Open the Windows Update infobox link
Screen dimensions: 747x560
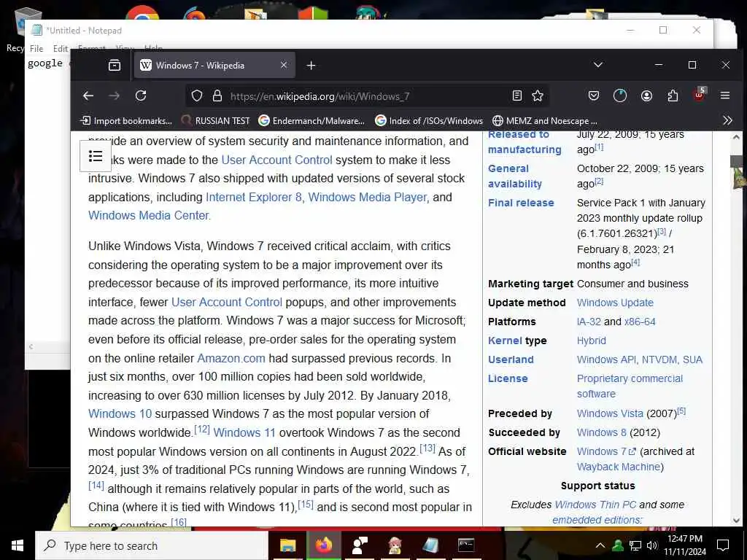[615, 303]
